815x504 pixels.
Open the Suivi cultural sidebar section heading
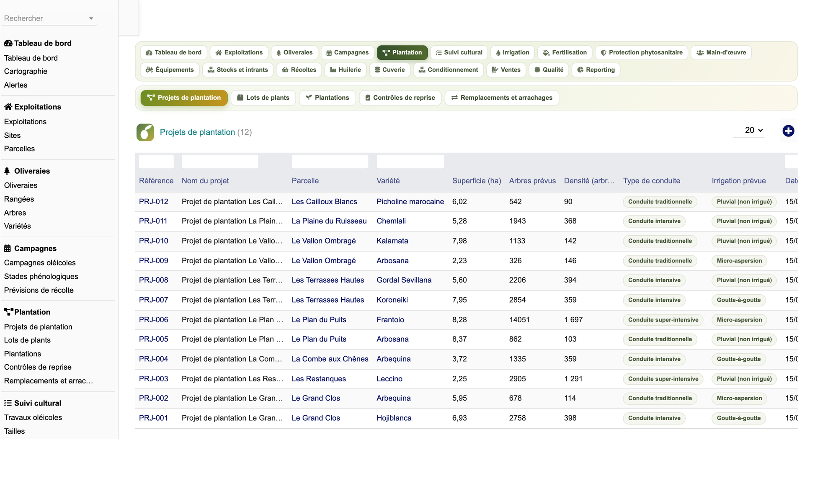tap(33, 403)
